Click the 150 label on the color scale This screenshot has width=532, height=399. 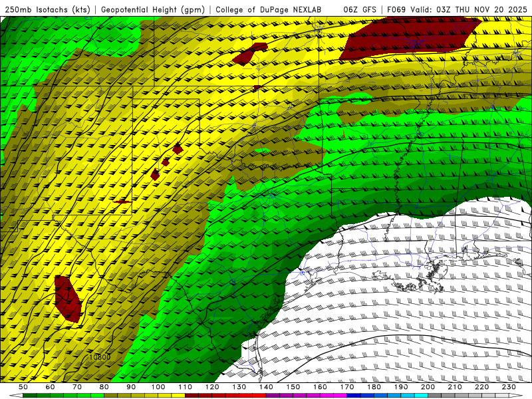293,387
